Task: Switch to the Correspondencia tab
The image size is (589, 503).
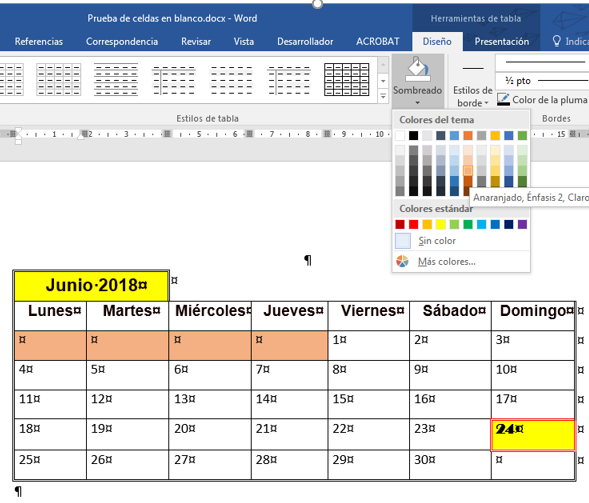Action: tap(122, 41)
